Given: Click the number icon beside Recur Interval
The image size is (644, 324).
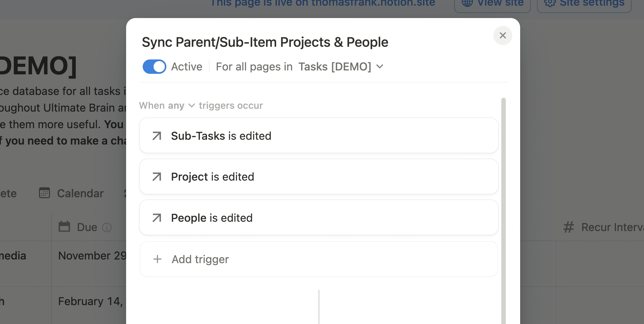Looking at the screenshot, I should (569, 227).
